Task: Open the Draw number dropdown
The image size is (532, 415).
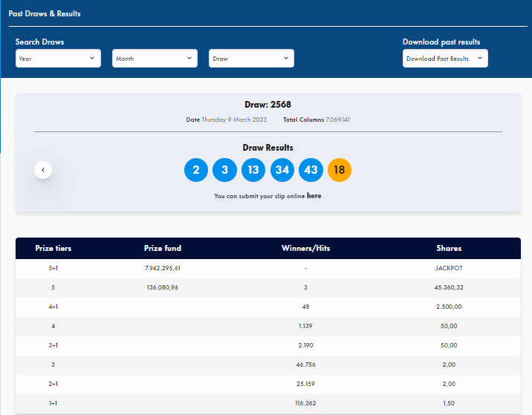Action: [x=251, y=59]
